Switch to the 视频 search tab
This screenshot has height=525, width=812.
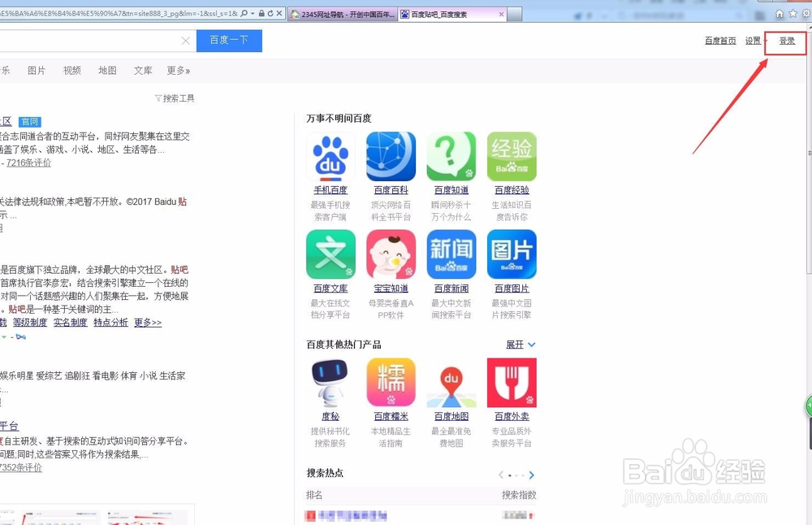click(x=71, y=70)
